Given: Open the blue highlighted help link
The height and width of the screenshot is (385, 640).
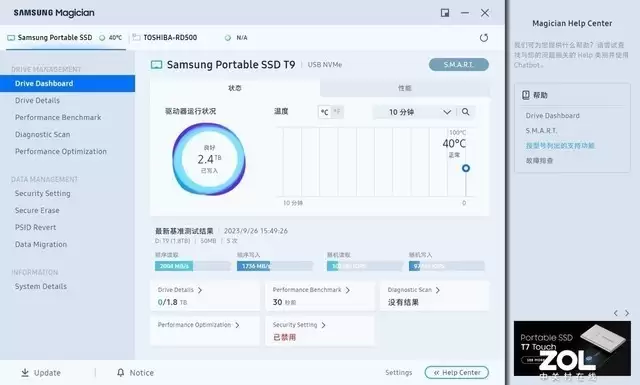Looking at the screenshot, I should pyautogui.click(x=560, y=146).
